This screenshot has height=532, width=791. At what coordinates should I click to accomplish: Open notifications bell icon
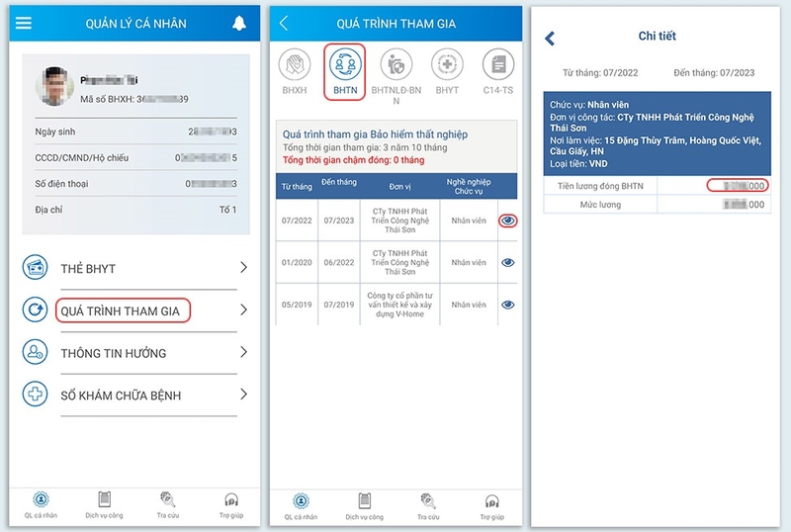point(239,23)
